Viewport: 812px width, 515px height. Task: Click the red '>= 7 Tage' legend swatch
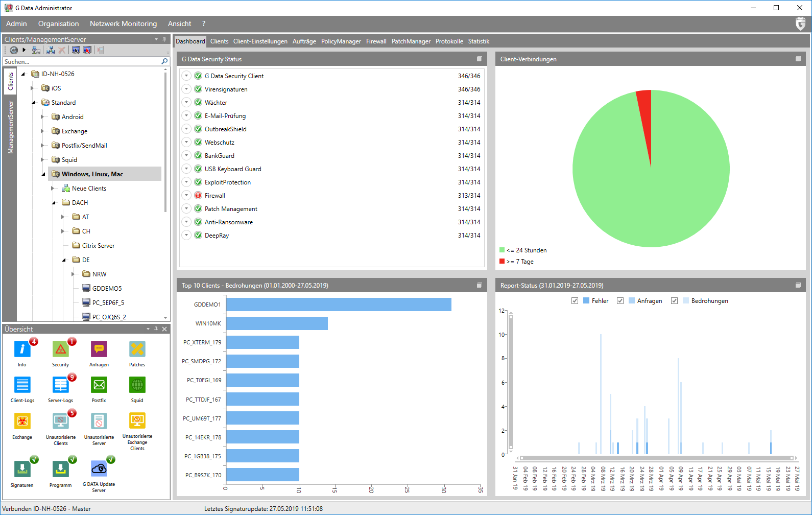tap(502, 261)
